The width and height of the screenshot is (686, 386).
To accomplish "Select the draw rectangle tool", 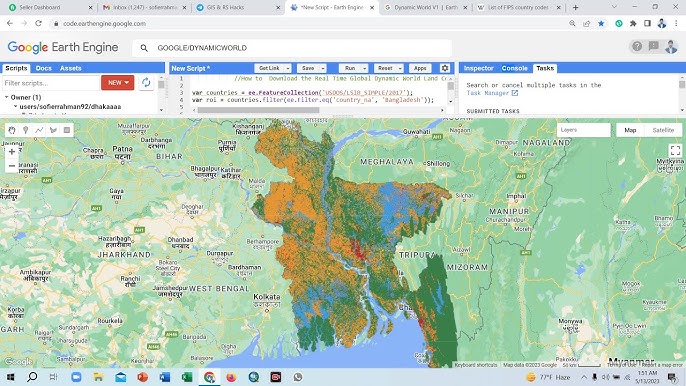I will tap(67, 130).
